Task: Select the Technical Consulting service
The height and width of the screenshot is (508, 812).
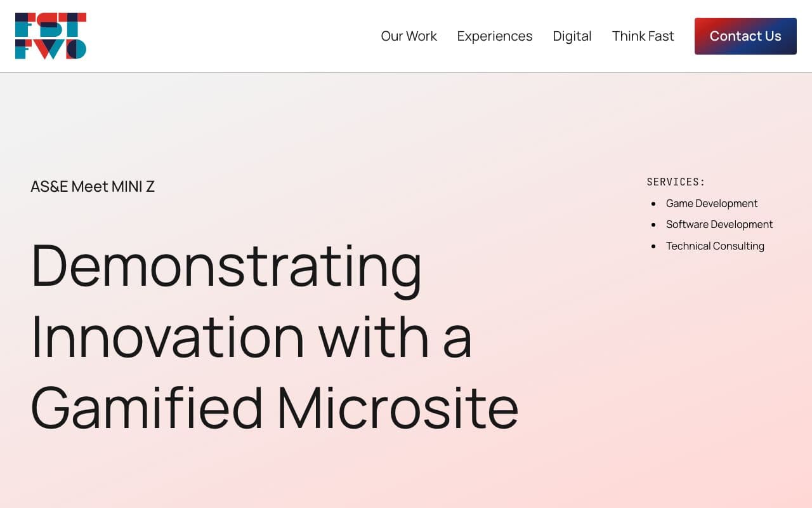Action: [715, 246]
